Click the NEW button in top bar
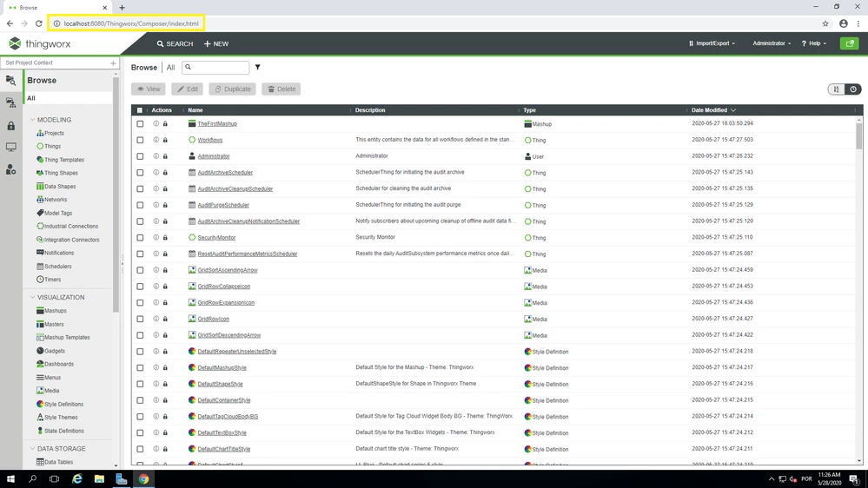868x488 pixels. tap(215, 43)
